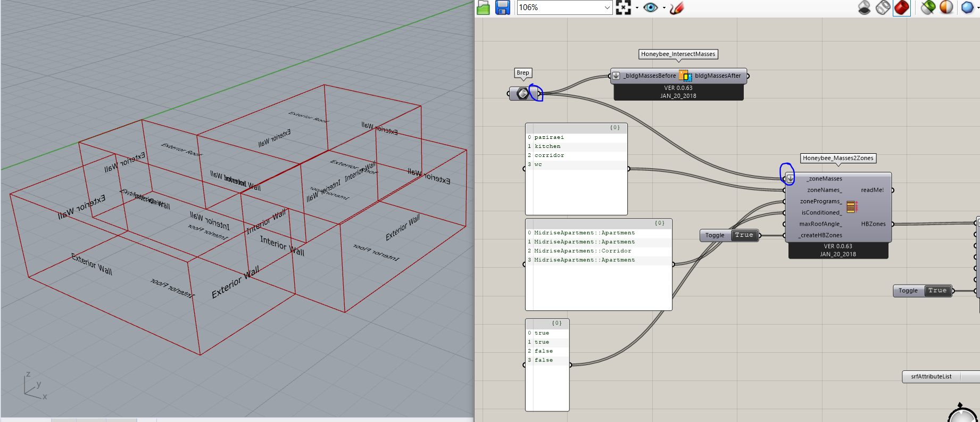Select the no-preview display mode icon

point(865,7)
